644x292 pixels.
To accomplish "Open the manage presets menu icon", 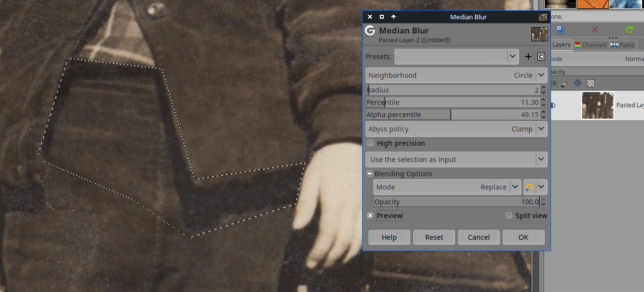I will pyautogui.click(x=541, y=57).
